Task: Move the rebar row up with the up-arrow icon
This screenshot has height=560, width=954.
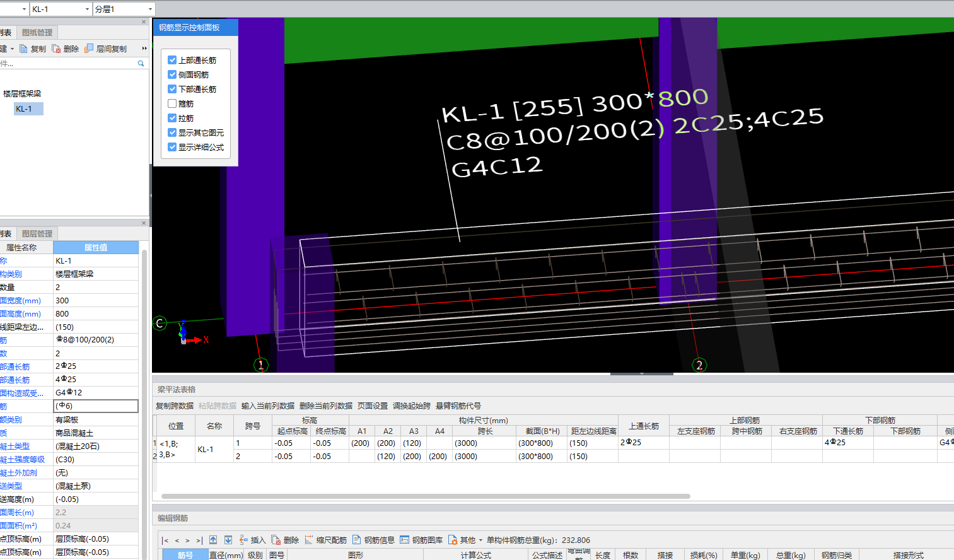Action: click(213, 540)
